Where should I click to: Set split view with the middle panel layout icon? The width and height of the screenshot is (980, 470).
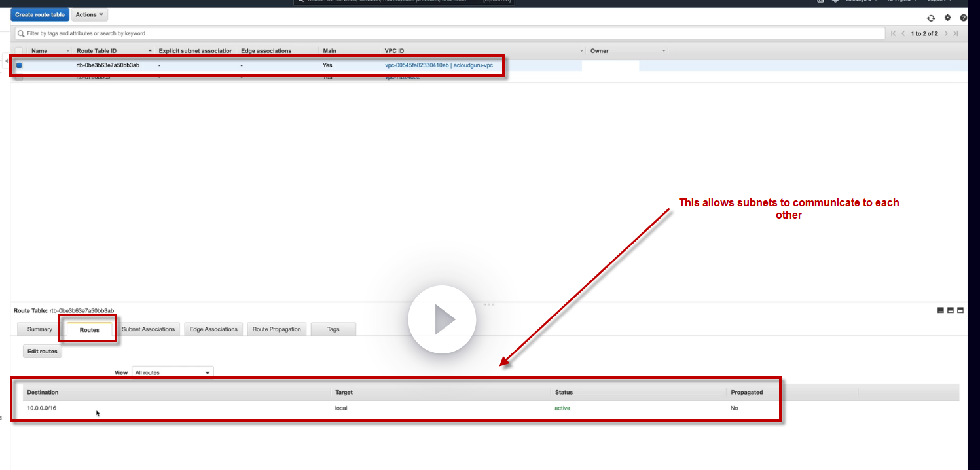click(x=951, y=310)
